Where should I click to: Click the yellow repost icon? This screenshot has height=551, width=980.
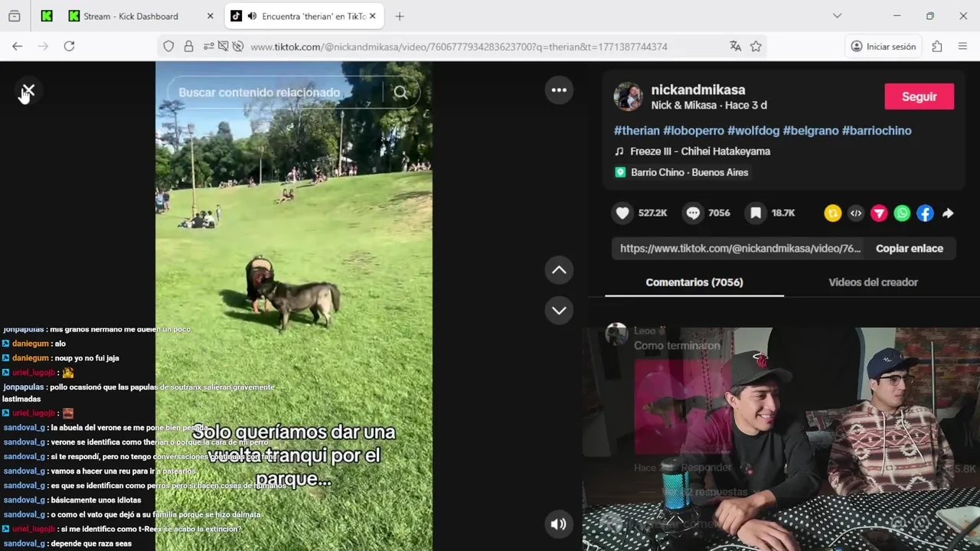coord(833,214)
